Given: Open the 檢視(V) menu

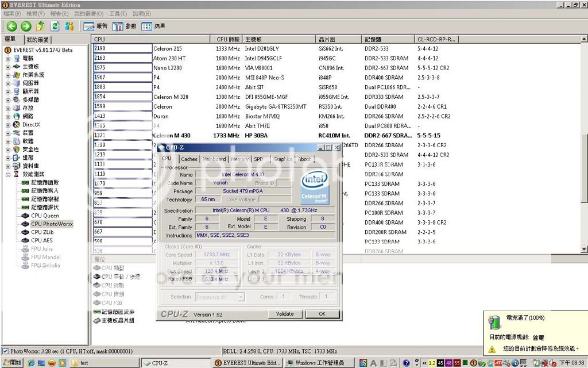Looking at the screenshot, I should (36, 14).
